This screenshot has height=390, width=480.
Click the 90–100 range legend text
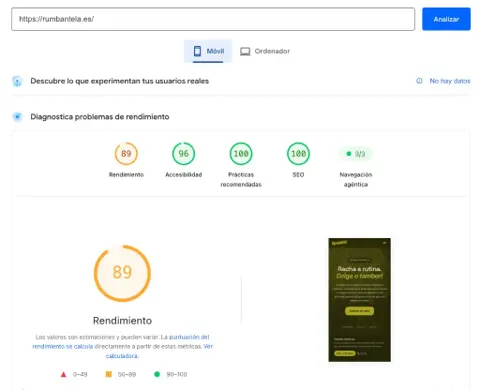tap(177, 374)
